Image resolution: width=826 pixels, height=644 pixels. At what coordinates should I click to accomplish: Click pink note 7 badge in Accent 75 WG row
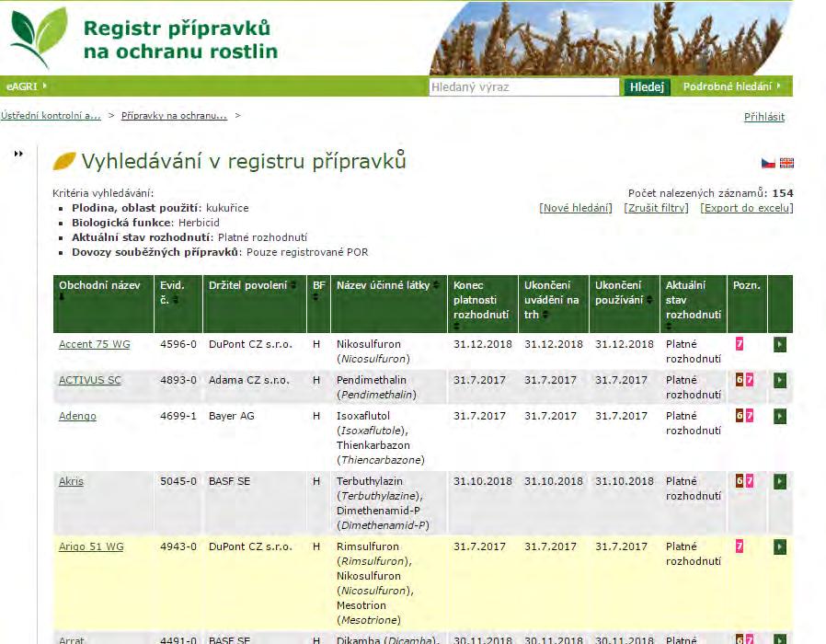coord(740,344)
